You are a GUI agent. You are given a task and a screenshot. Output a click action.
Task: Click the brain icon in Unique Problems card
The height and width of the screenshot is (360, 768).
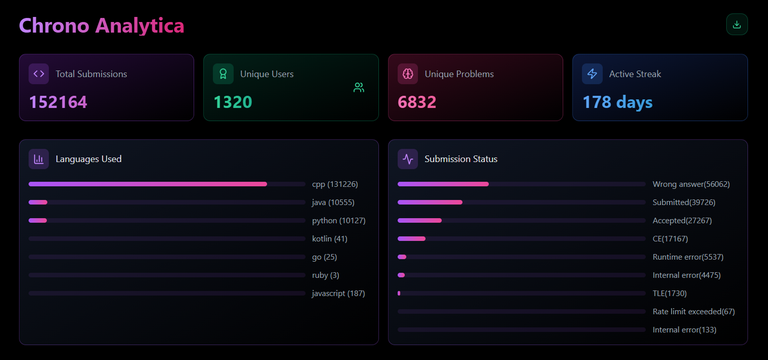point(408,74)
